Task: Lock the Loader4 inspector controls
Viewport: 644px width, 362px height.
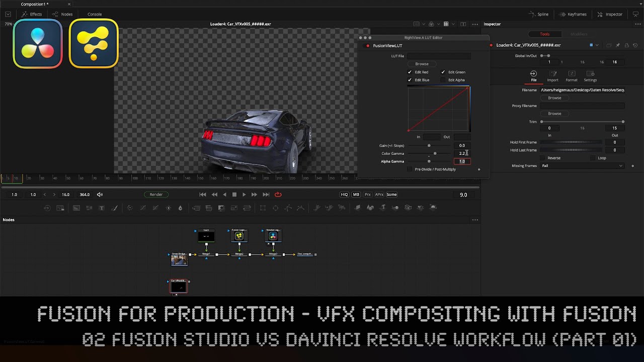Action: 627,45
